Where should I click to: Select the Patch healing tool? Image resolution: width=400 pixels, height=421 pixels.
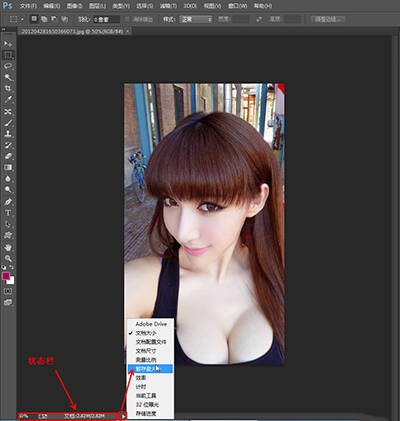(x=8, y=112)
